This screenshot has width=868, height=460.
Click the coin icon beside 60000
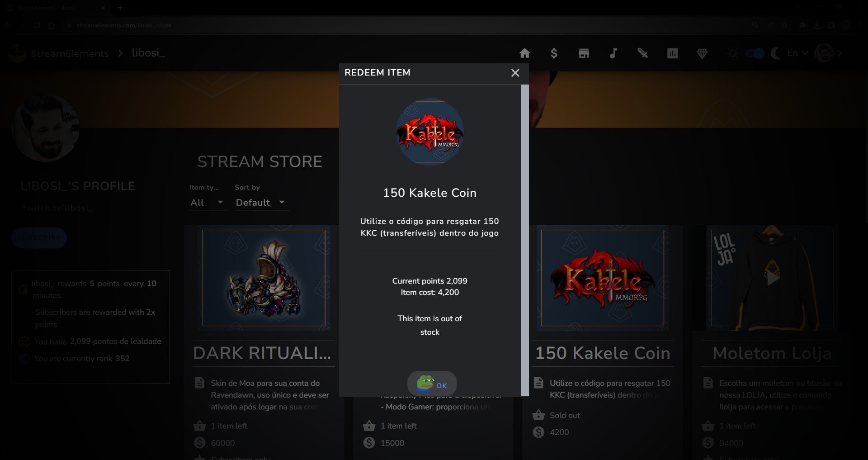click(199, 443)
